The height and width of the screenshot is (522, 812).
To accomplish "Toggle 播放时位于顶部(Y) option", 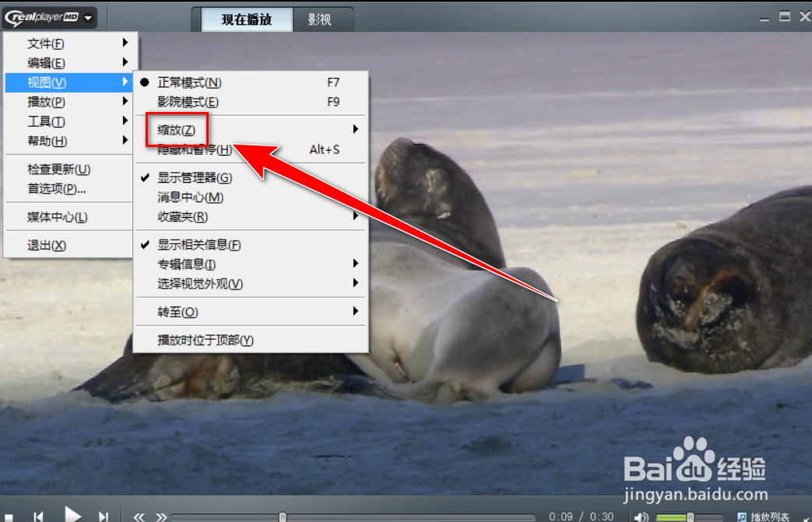I will pyautogui.click(x=251, y=340).
